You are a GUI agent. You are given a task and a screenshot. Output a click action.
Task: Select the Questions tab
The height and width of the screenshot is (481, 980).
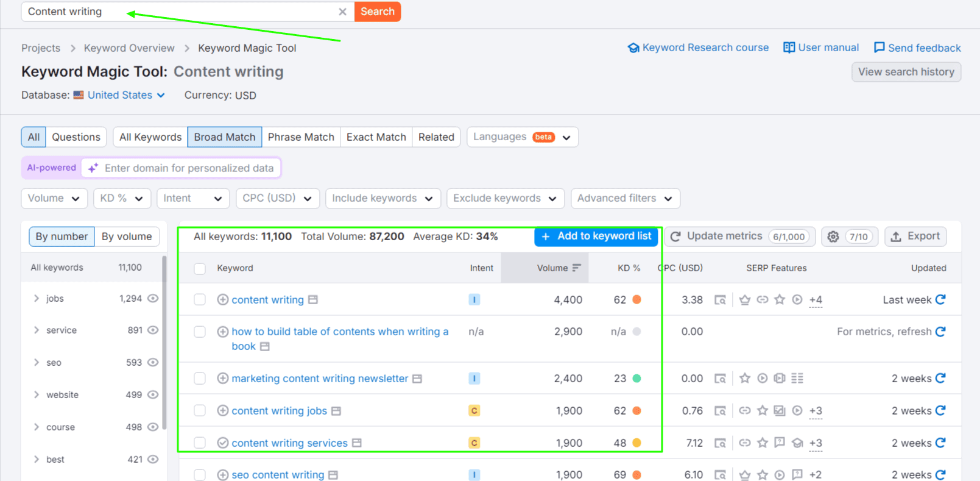[76, 137]
